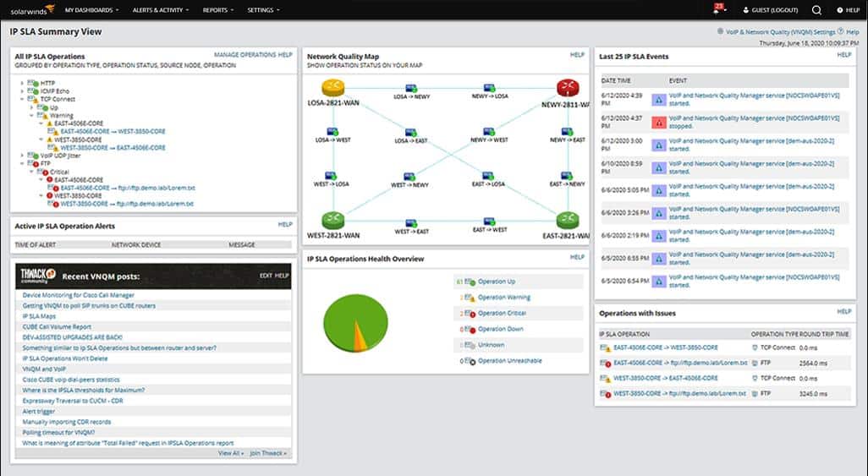Image resolution: width=868 pixels, height=476 pixels.
Task: Open EAST-4506E-CORE -> WEST-3850-CORE in Operations with Issues
Action: pyautogui.click(x=666, y=347)
